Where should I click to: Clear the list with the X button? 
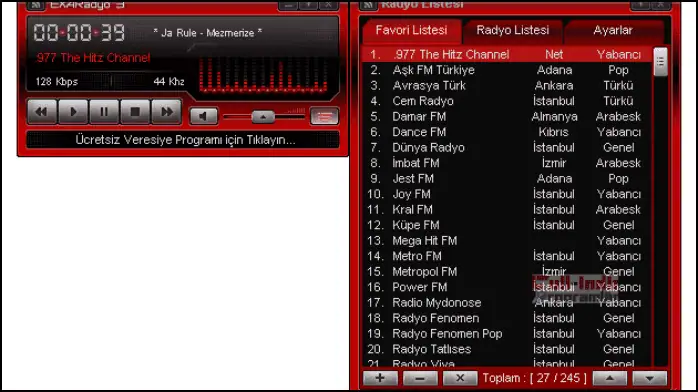tap(460, 378)
